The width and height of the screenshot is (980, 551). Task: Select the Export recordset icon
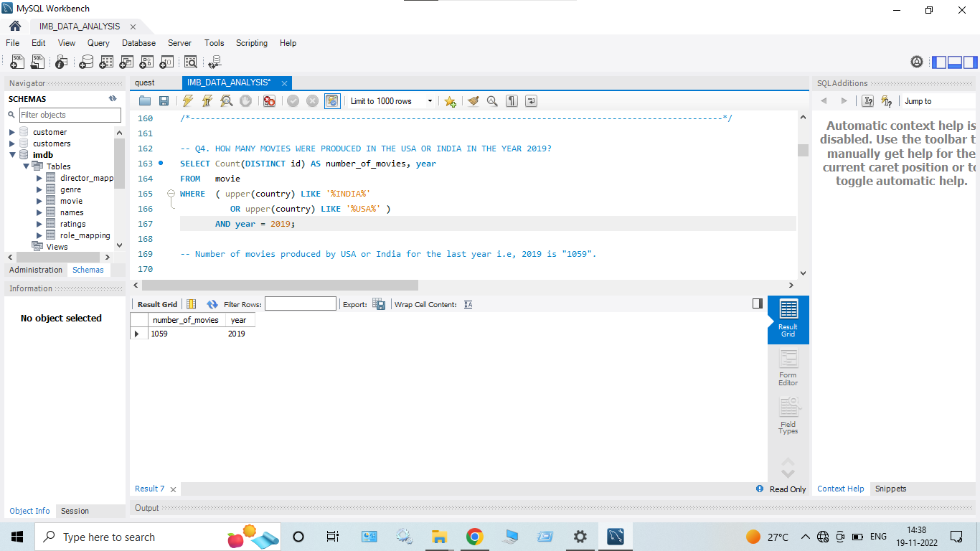[380, 303]
